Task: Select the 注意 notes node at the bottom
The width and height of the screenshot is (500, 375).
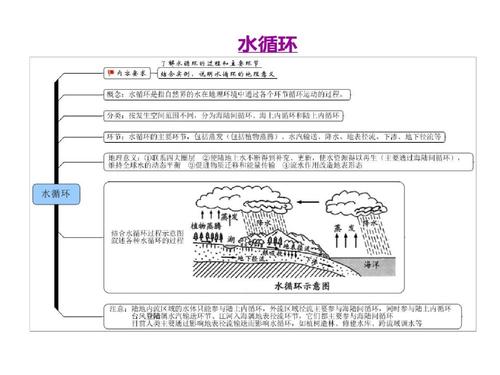Action: 283,316
